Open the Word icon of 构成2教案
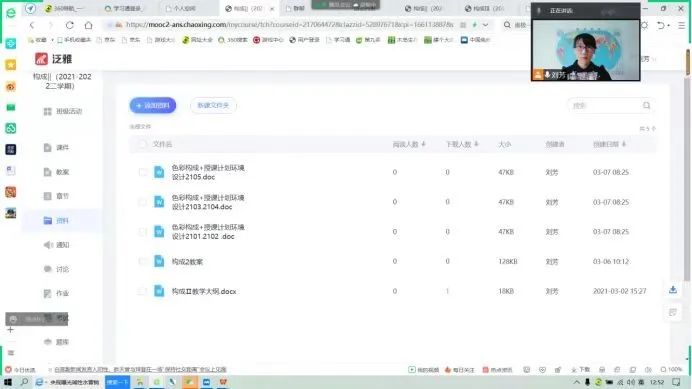692x389 pixels. (159, 261)
